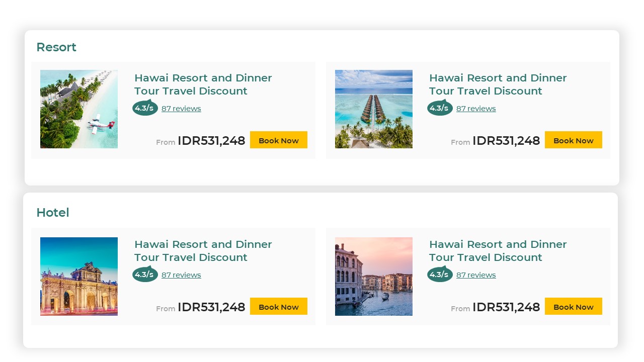The image size is (644, 362).
Task: Open the first Hawai Resort title in Resort section
Action: point(203,84)
